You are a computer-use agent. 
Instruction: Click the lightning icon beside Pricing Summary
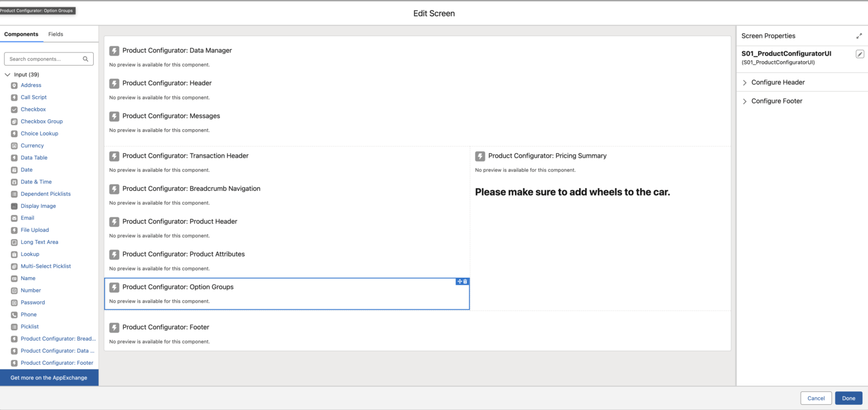click(480, 155)
